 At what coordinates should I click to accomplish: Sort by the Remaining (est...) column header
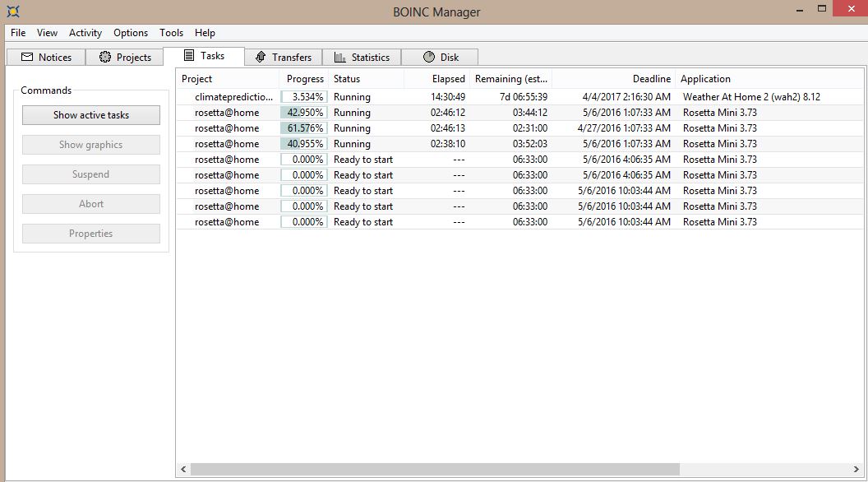511,79
